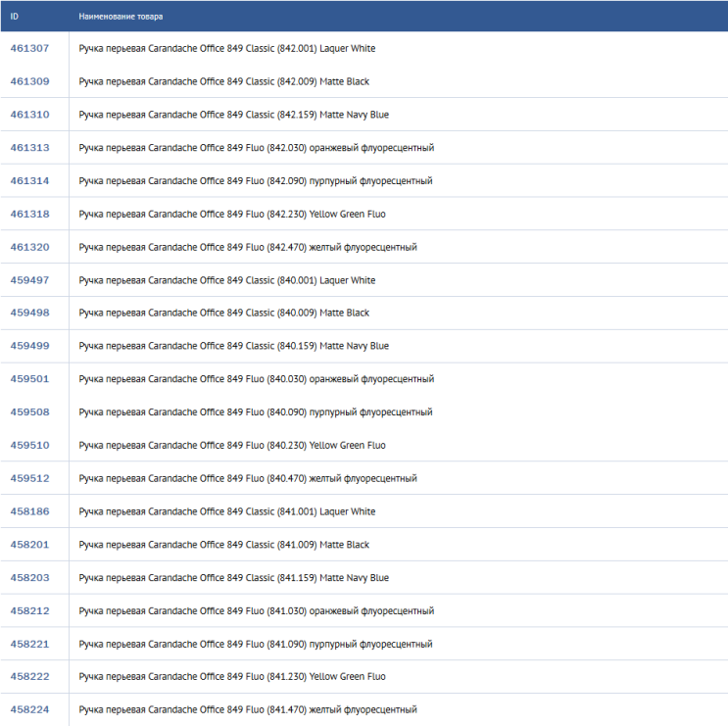
Task: Open product ID link 458212
Action: click(x=29, y=611)
